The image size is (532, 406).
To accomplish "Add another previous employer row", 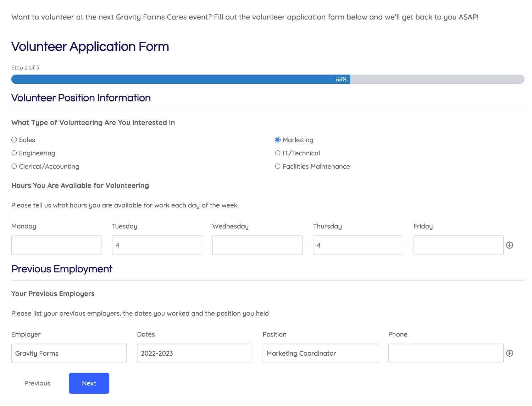I will tap(510, 353).
